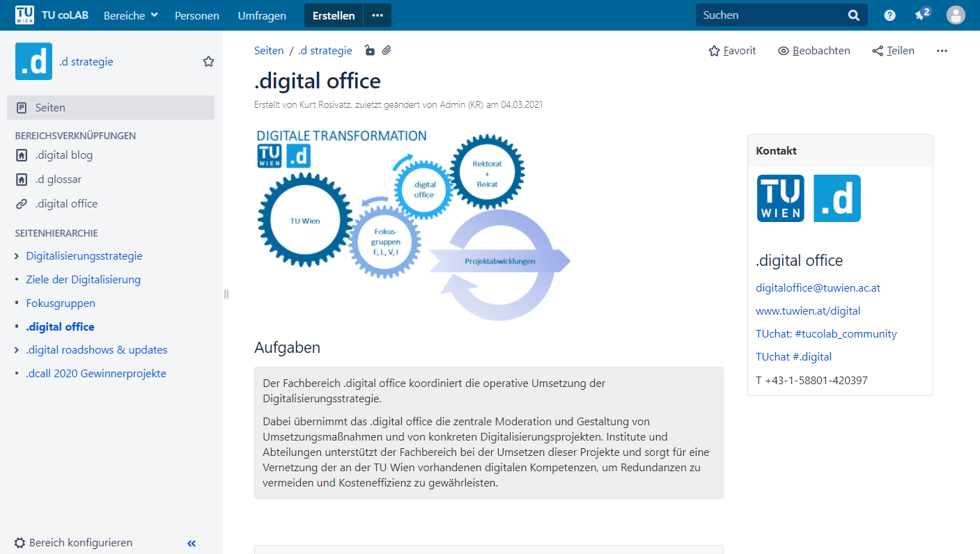Screen dimensions: 980x554
Task: Click the icon beside .digital blog
Action: tap(22, 155)
